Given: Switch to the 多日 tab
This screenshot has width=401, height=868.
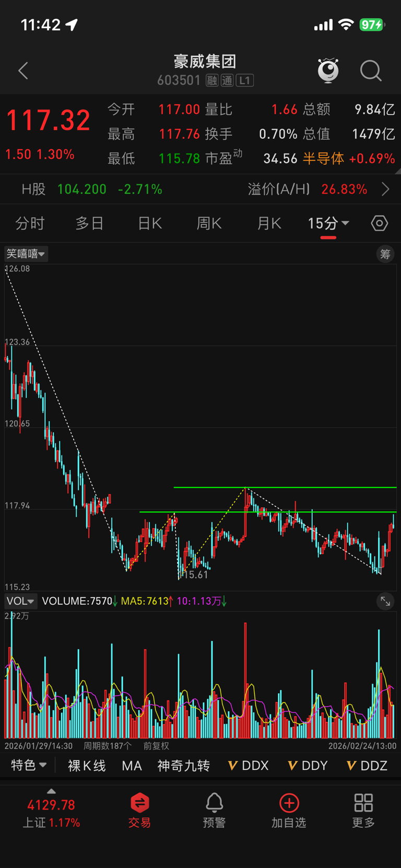Looking at the screenshot, I should tap(90, 223).
